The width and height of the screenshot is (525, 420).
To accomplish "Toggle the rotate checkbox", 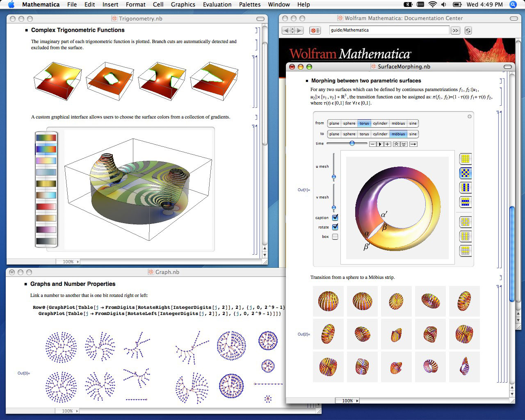I will (335, 227).
